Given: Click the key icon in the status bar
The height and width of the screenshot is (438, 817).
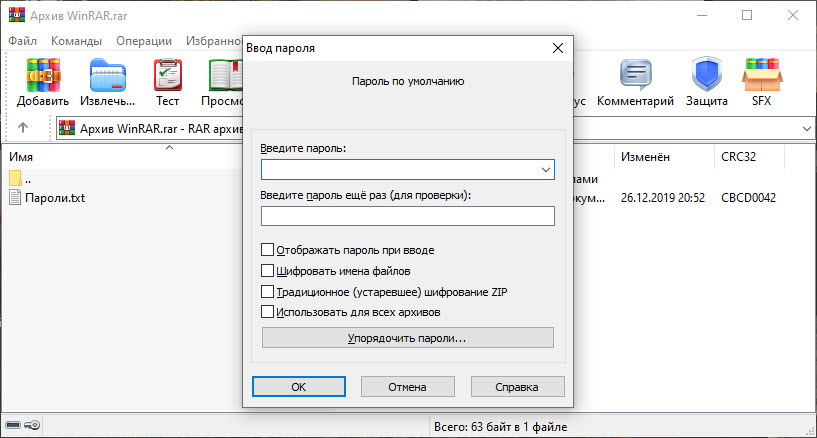Looking at the screenshot, I should [32, 426].
